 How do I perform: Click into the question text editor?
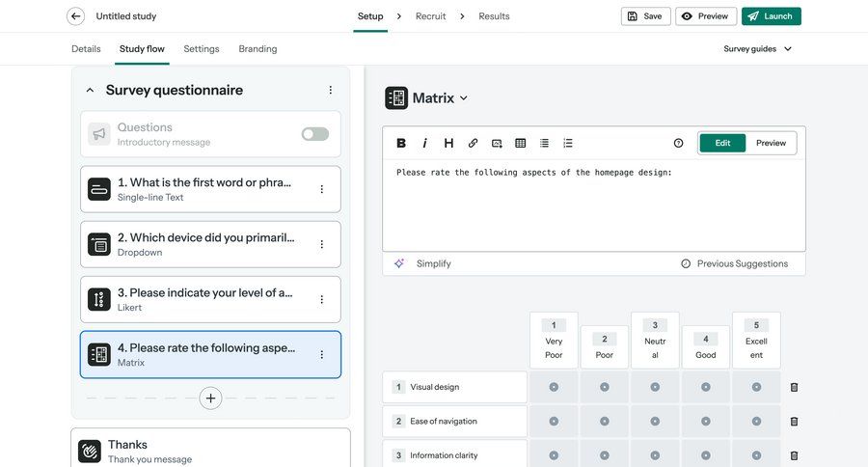point(593,207)
